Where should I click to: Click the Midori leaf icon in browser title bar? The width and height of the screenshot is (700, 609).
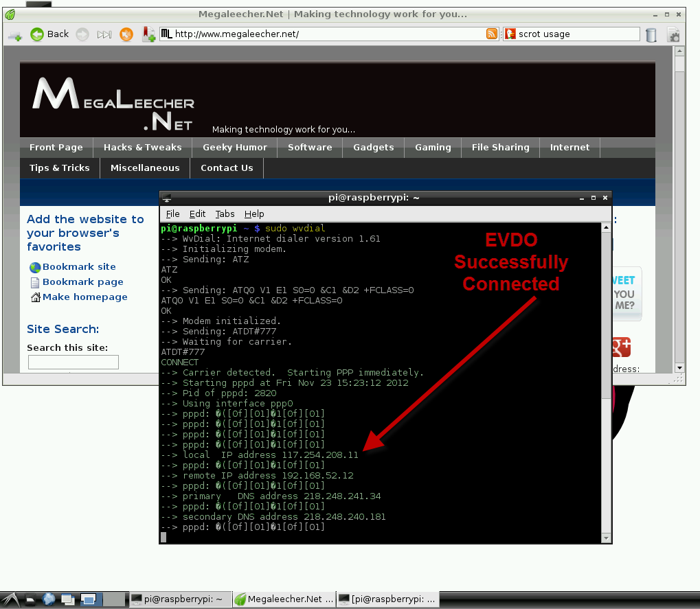click(x=10, y=14)
